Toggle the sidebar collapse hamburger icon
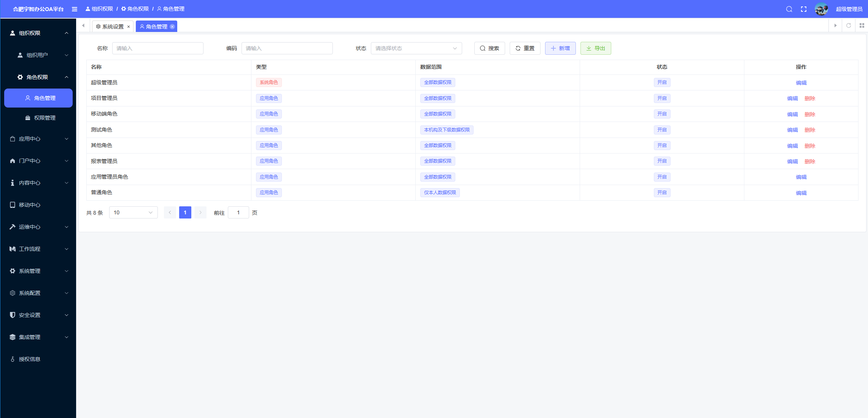The height and width of the screenshot is (418, 868). tap(75, 9)
